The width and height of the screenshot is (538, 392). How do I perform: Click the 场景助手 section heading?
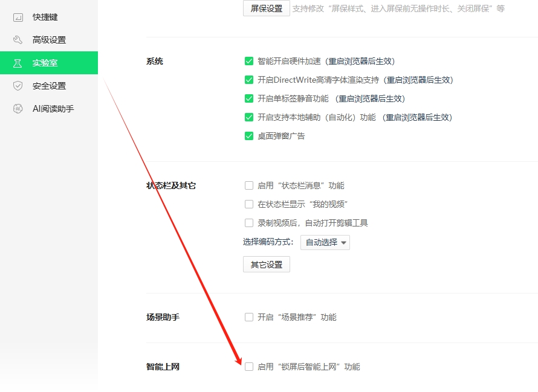coord(163,317)
